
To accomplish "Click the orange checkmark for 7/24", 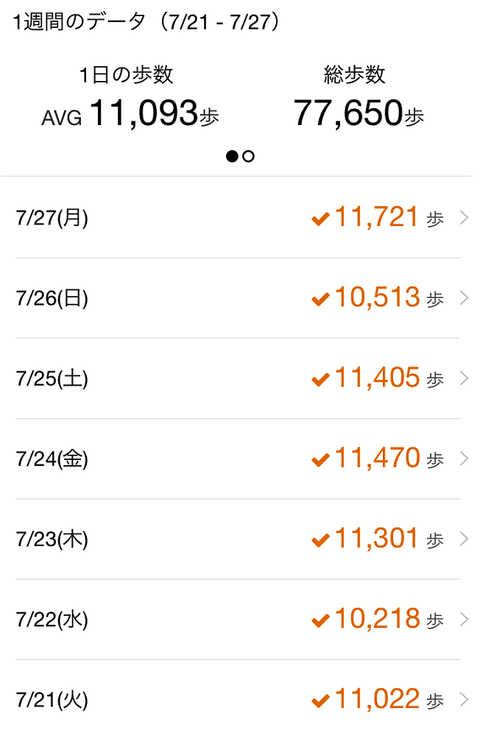I will coord(320,460).
